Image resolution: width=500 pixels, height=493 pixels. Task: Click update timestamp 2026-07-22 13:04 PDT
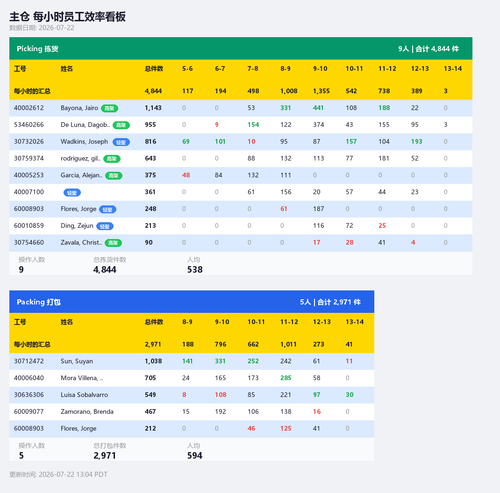tap(58, 475)
